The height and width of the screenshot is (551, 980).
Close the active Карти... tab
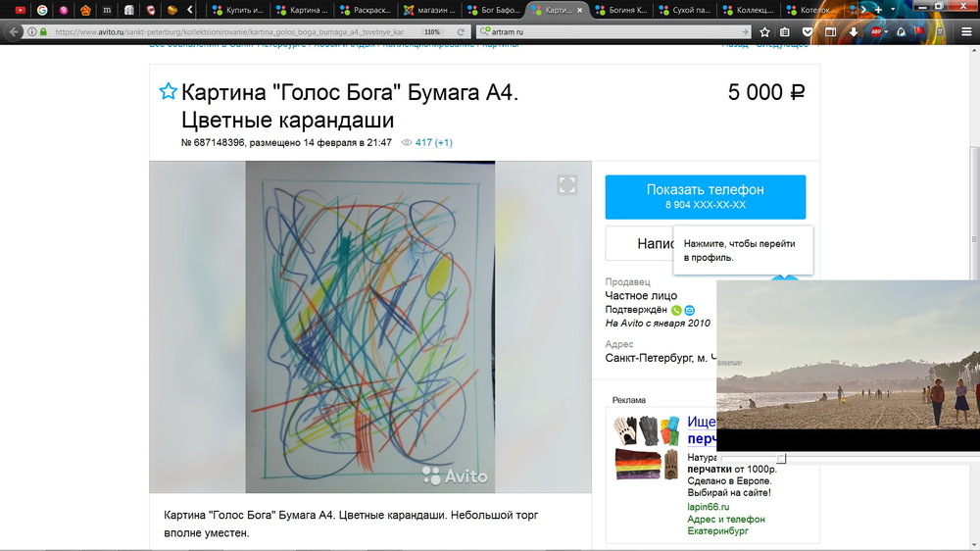coord(579,10)
